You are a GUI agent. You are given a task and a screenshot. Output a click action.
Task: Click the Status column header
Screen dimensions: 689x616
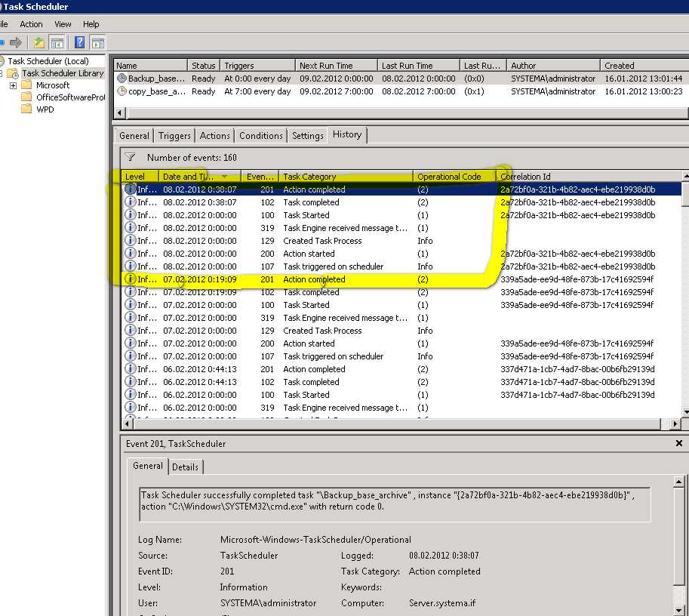(x=204, y=66)
